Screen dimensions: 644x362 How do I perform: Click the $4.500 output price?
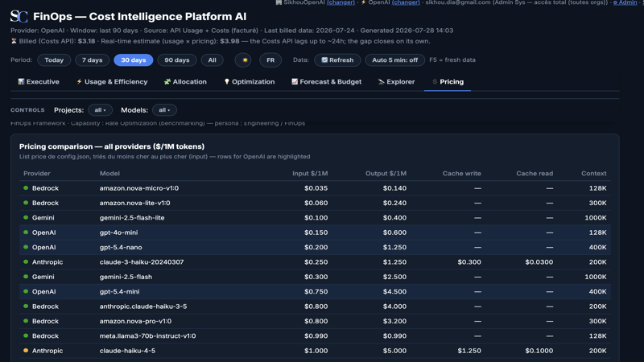pos(394,291)
